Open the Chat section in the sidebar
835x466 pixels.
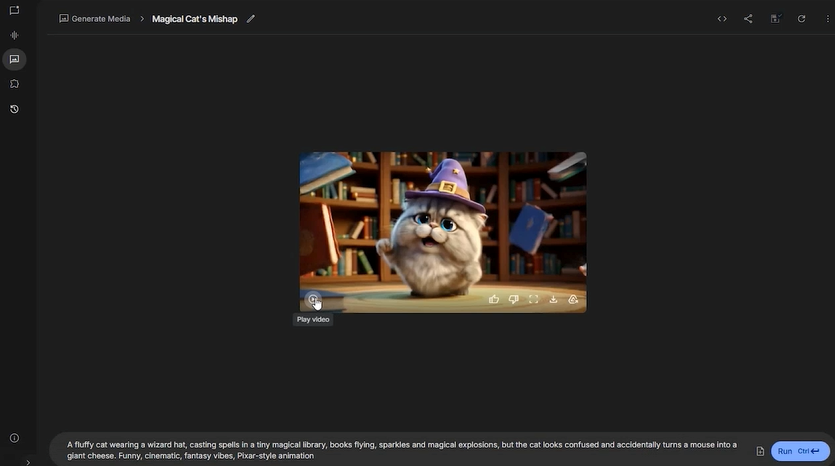tap(14, 11)
